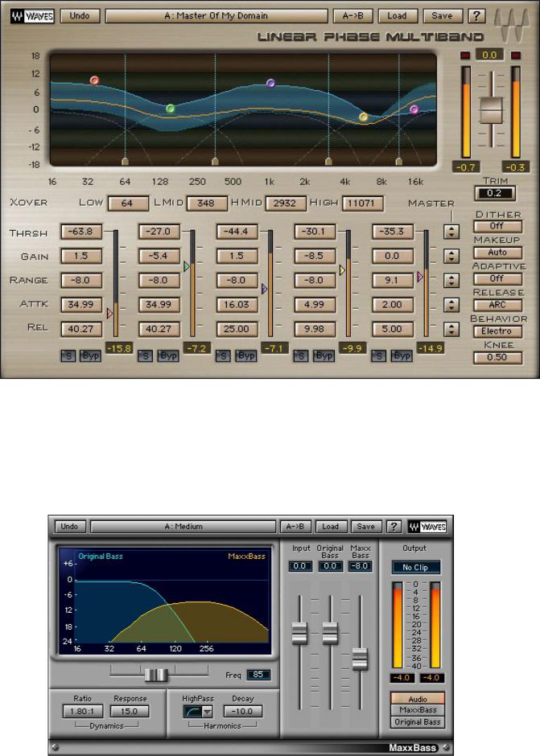Click Load in the MaxxBass window

331,527
